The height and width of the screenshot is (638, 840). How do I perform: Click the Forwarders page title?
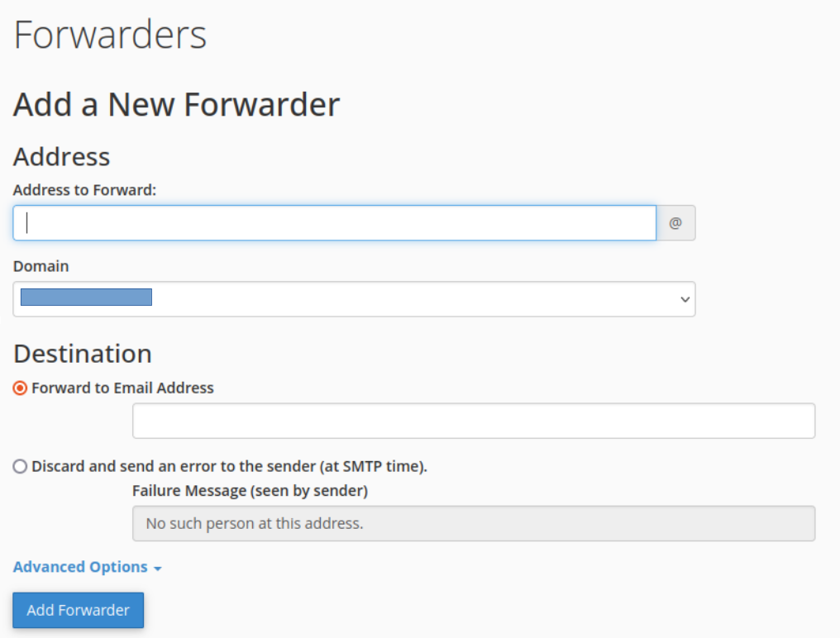[110, 35]
